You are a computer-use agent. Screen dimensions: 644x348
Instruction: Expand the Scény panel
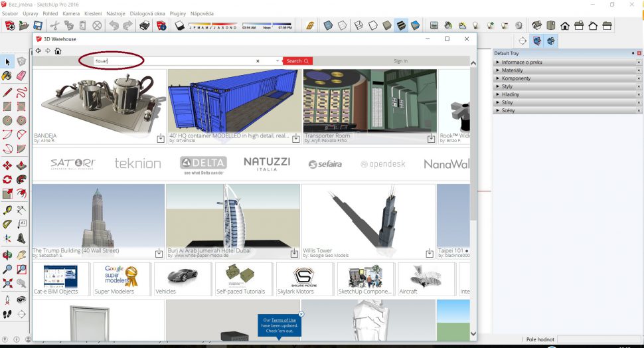click(567, 110)
